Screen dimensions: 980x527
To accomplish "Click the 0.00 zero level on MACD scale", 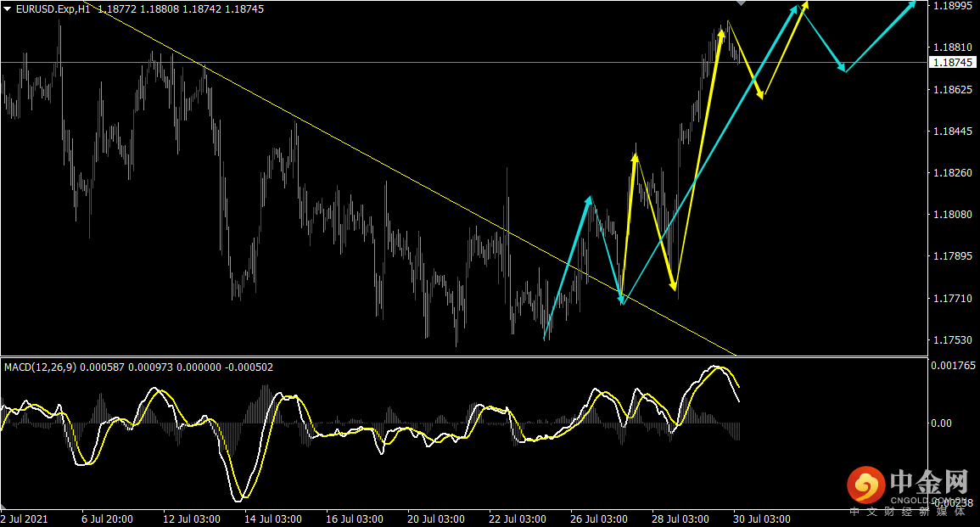I will [x=941, y=423].
